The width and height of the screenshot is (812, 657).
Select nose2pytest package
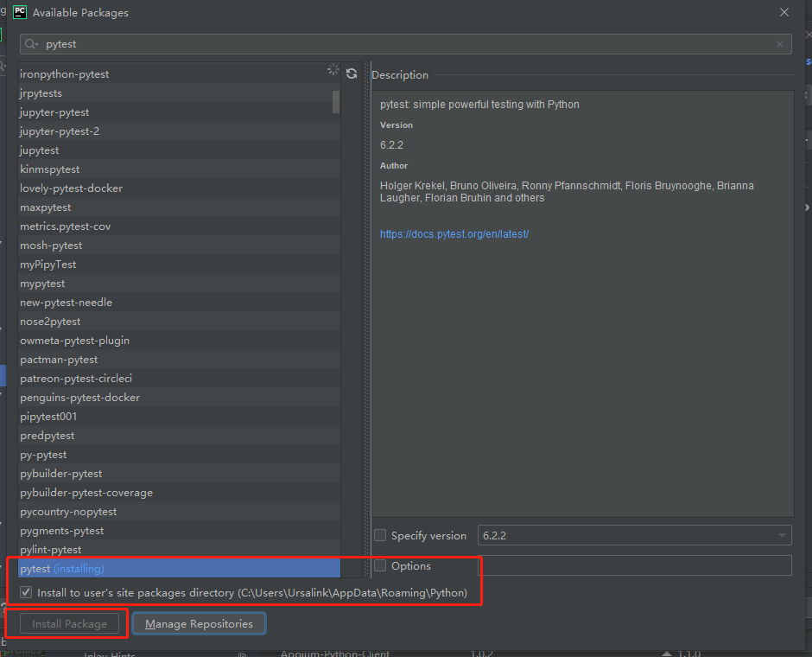tap(179, 322)
